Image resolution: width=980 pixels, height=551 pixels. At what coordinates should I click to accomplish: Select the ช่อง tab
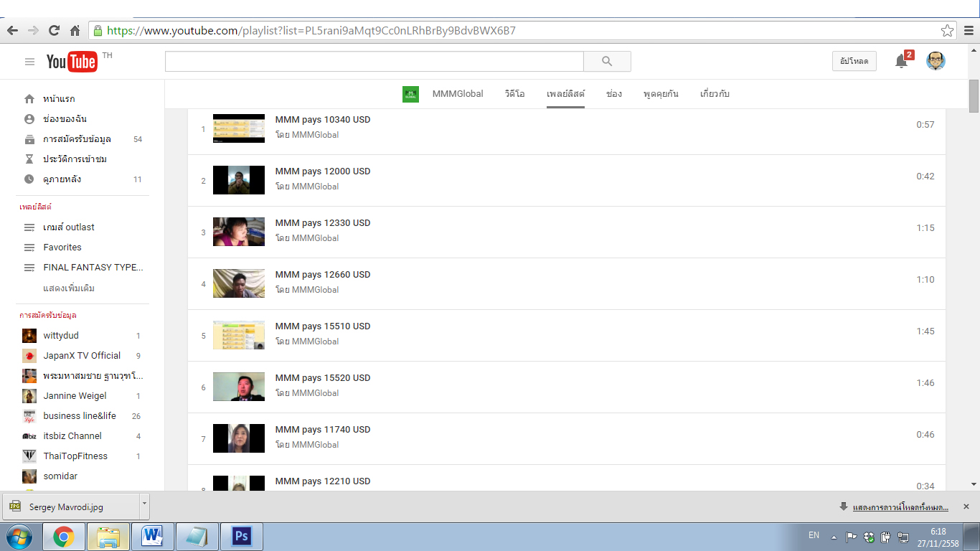pos(613,94)
